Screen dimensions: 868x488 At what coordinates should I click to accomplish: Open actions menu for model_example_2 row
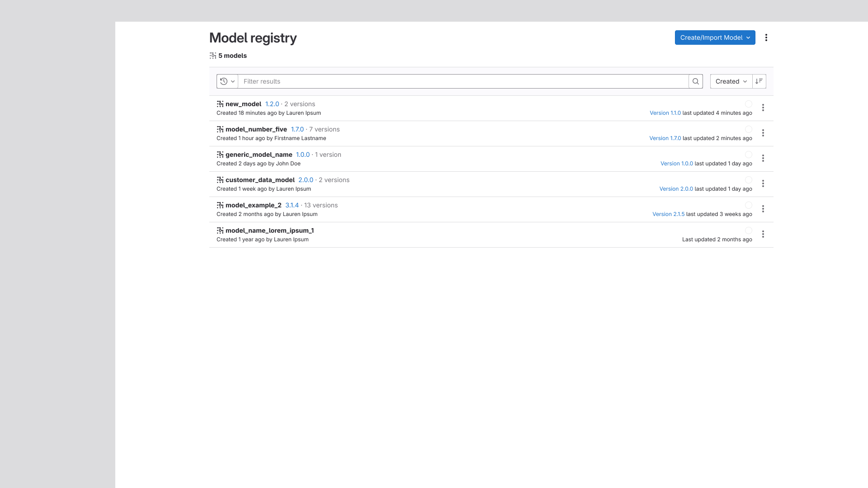pyautogui.click(x=763, y=209)
